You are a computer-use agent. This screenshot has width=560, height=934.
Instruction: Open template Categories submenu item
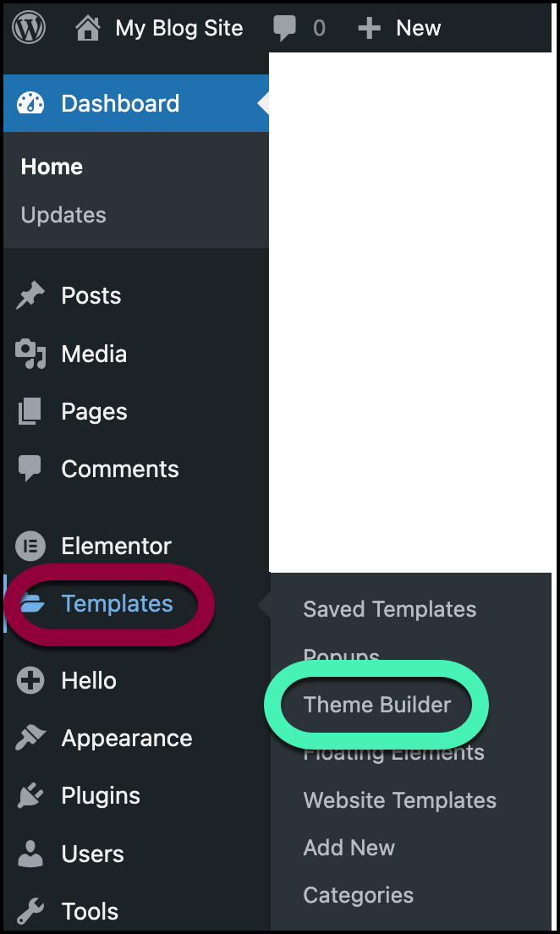tap(358, 895)
